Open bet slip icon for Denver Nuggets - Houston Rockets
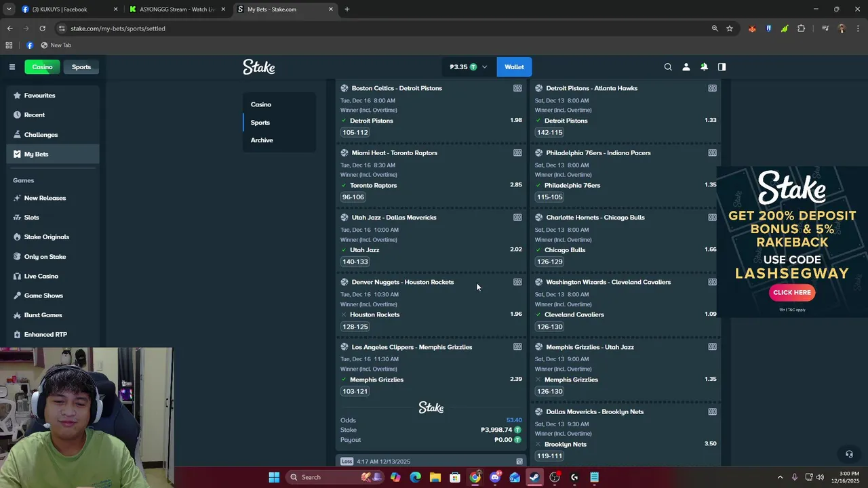Viewport: 868px width, 488px height. tap(517, 282)
